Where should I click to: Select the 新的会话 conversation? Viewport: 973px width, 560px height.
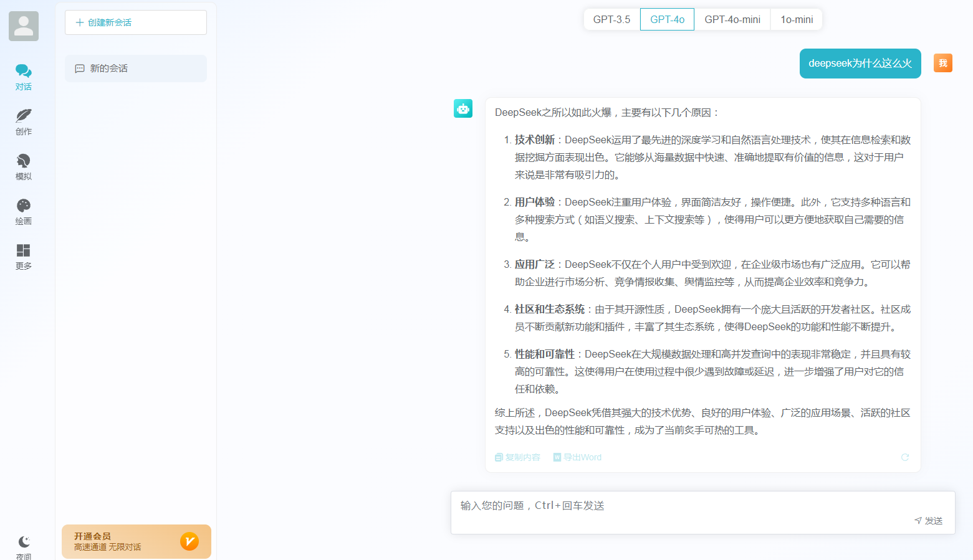click(x=136, y=69)
